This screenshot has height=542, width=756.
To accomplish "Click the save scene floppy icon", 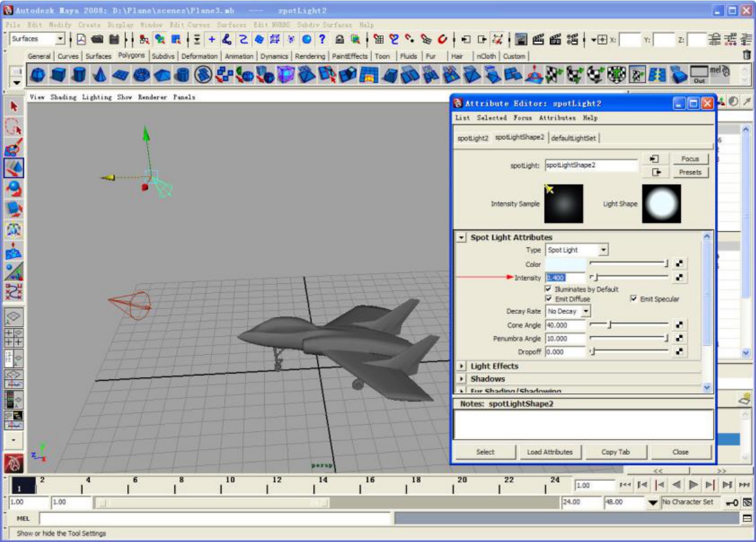I will [114, 39].
